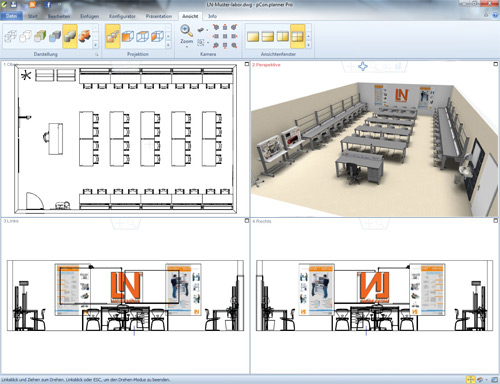Image resolution: width=500 pixels, height=384 pixels.
Task: Maximize the 4 Rechts viewport
Action: click(x=496, y=220)
